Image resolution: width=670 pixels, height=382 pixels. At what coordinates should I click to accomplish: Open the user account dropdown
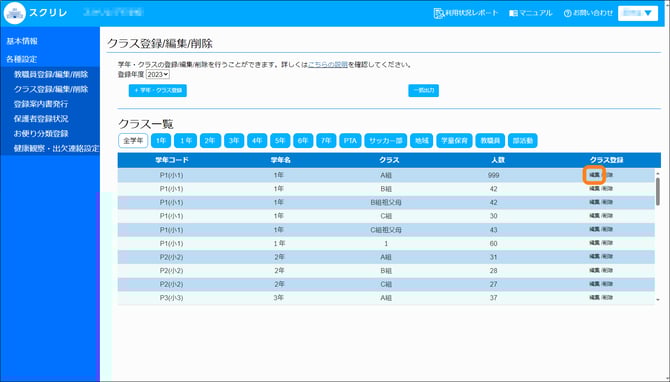click(638, 13)
